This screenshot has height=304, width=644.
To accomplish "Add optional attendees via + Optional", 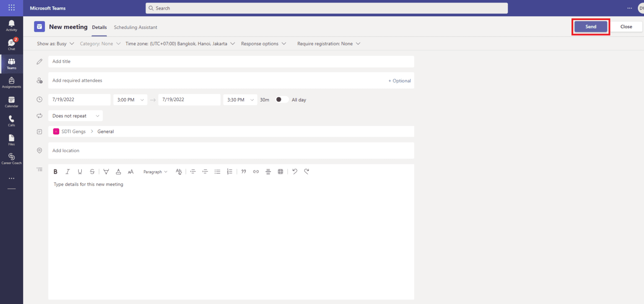I will 400,81.
